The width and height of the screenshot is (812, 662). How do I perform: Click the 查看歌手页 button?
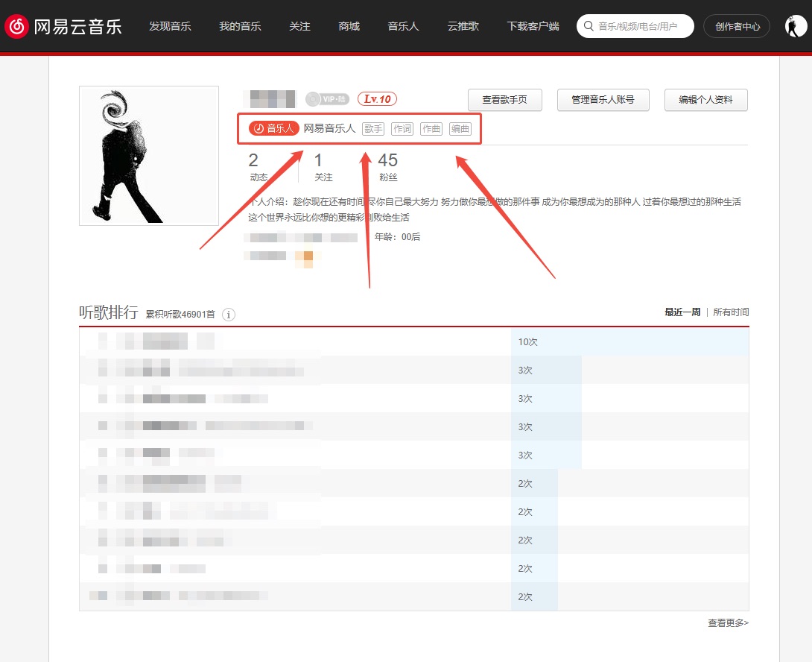click(505, 100)
